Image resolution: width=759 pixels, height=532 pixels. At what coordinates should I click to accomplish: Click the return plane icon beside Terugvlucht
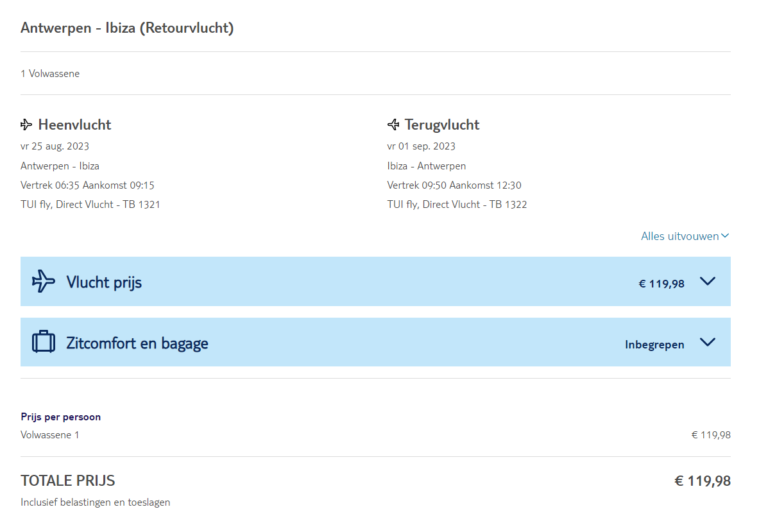tap(393, 124)
